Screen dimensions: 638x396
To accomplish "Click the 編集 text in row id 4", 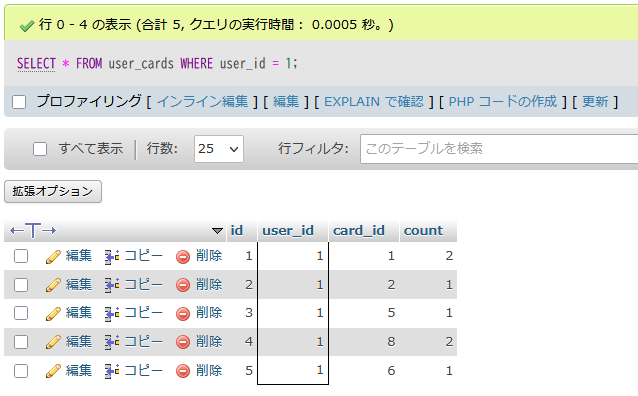I will click(x=79, y=341).
